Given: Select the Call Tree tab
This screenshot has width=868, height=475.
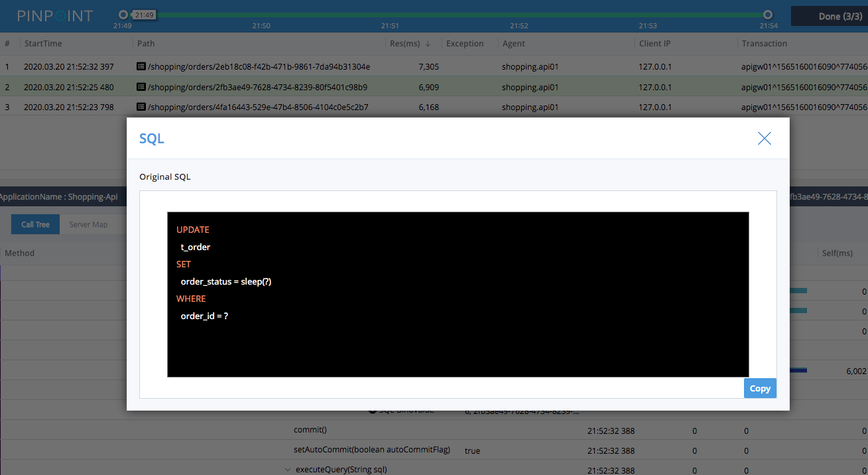Looking at the screenshot, I should 35,224.
